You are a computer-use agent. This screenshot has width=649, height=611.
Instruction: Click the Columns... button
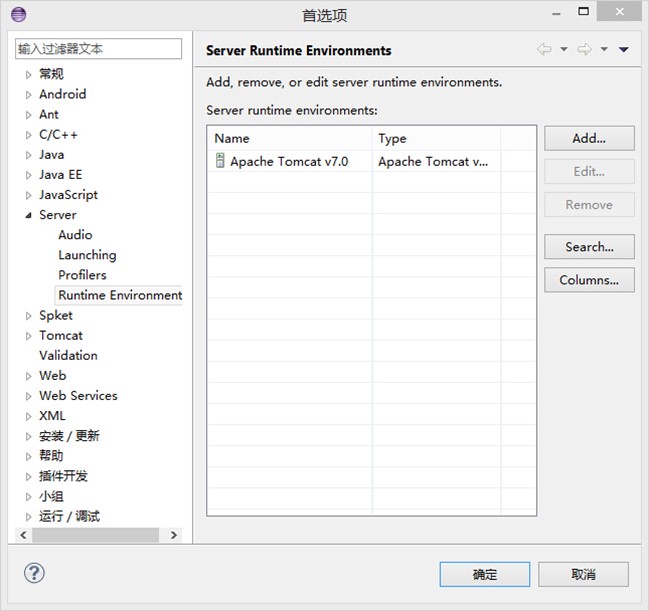click(x=589, y=280)
